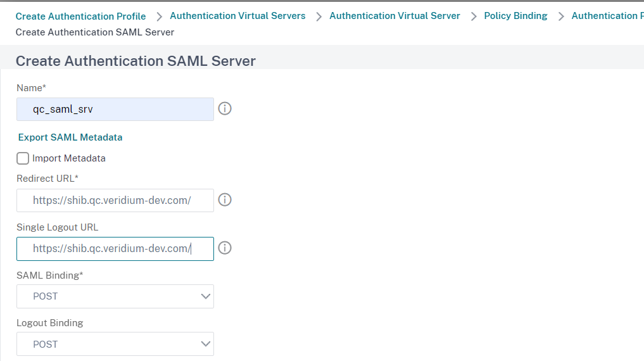
Task: Focus the Name field containing qc_saml_srv
Action: coord(115,109)
